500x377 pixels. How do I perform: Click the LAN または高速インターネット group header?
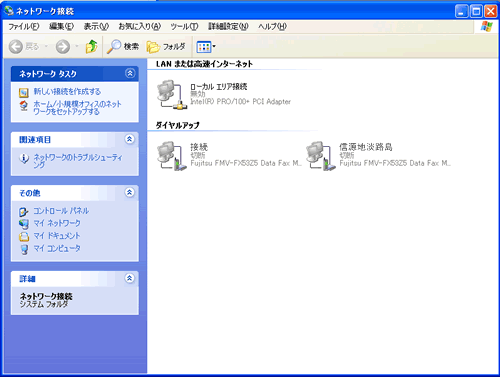(204, 64)
